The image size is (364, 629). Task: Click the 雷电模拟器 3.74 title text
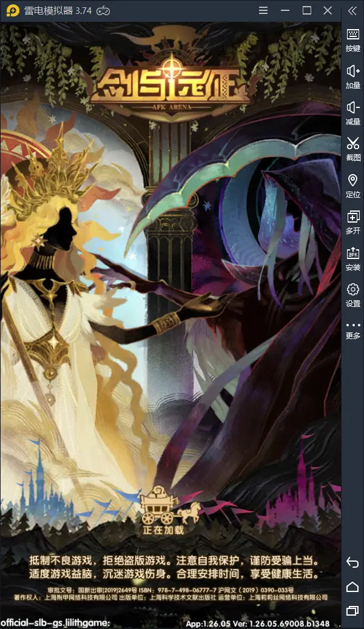(x=58, y=11)
